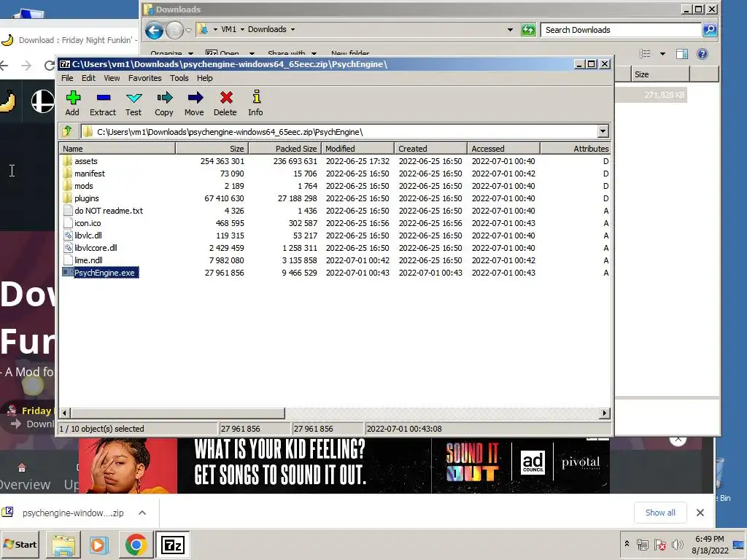Click the refresh icon in Downloads address bar

pyautogui.click(x=528, y=30)
